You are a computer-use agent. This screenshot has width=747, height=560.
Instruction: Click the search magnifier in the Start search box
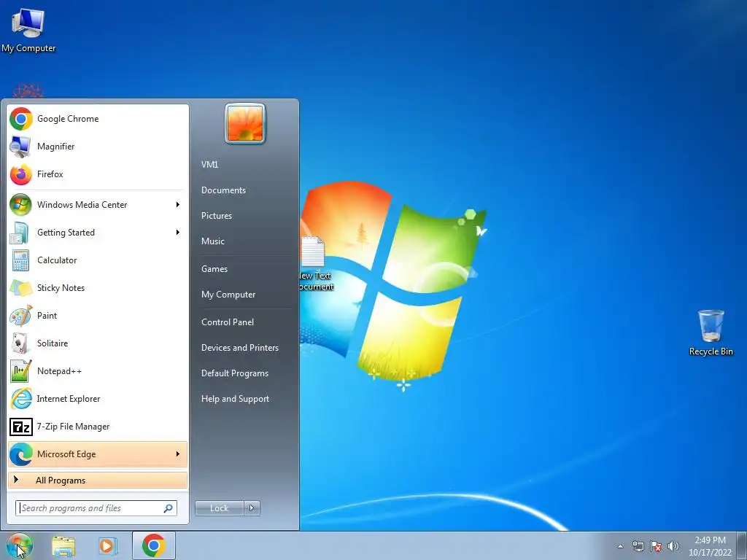(x=169, y=508)
